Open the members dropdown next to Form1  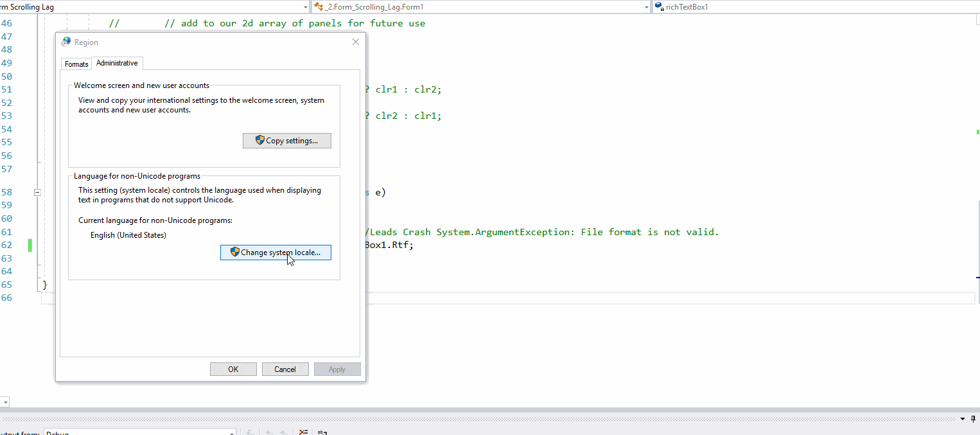(645, 7)
